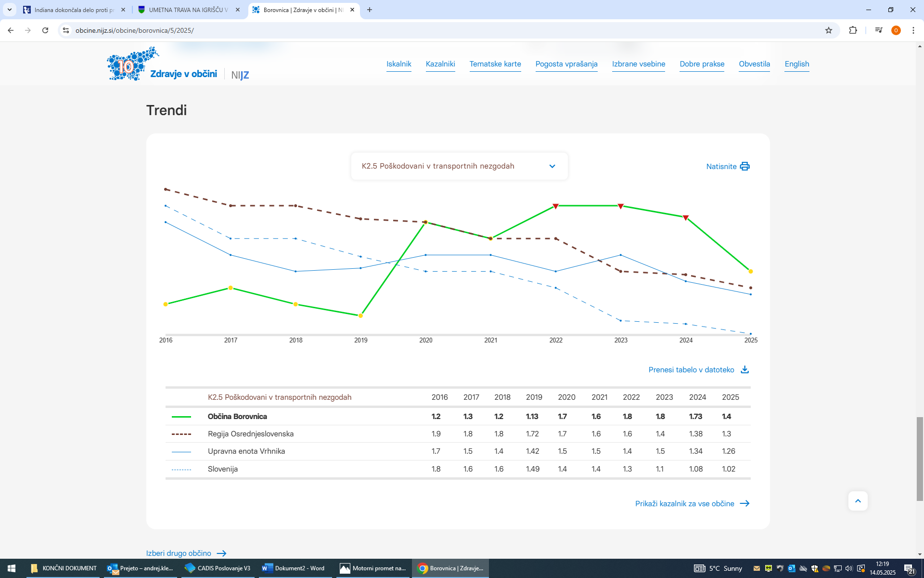Open Kazalniki menu item

coord(440,64)
